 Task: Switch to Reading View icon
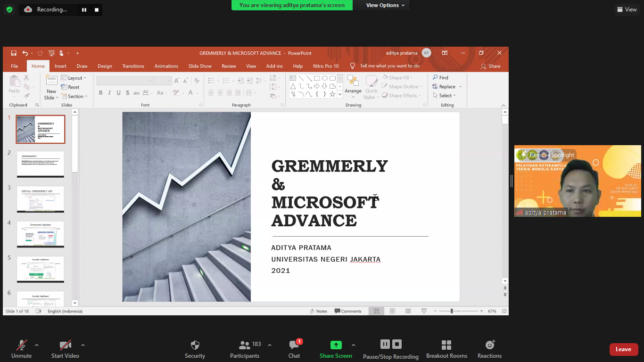pos(408,311)
